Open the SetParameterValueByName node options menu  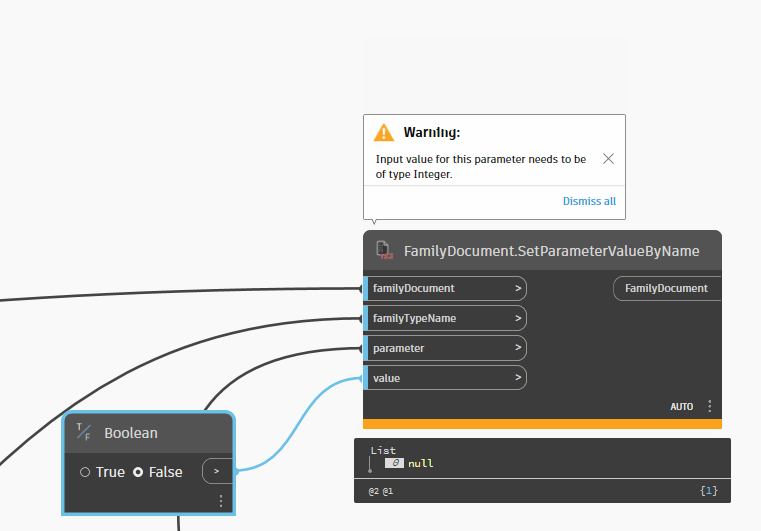pos(710,406)
